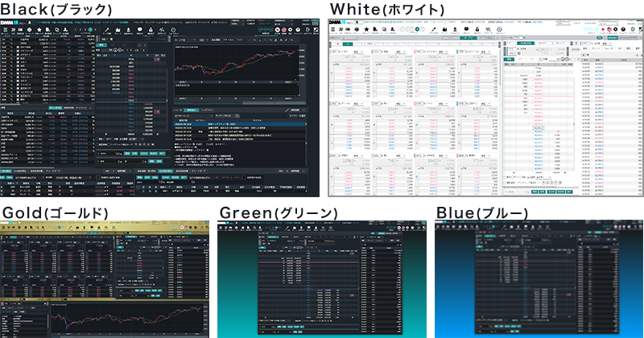Click padlock icon in Black theme toolbar

coord(151,30)
